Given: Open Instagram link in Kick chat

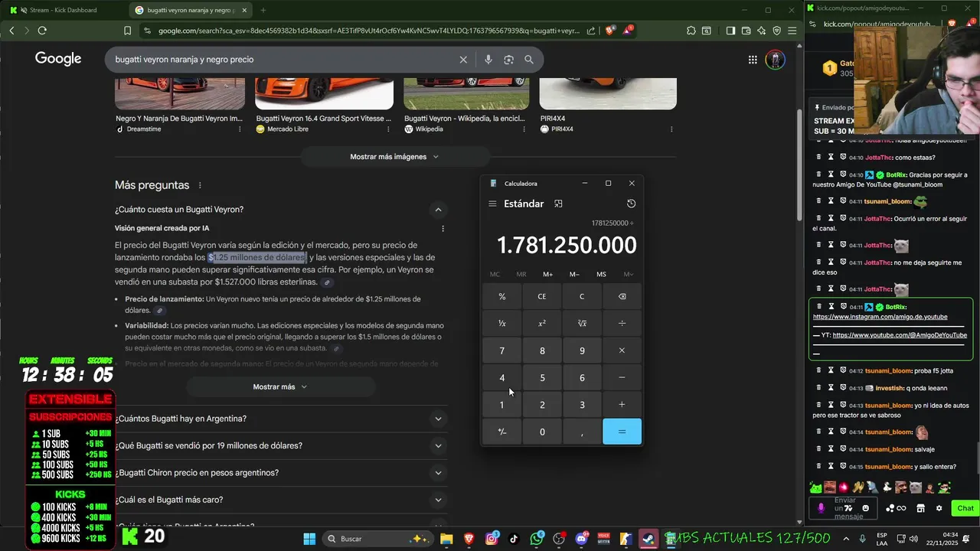Looking at the screenshot, I should (880, 317).
